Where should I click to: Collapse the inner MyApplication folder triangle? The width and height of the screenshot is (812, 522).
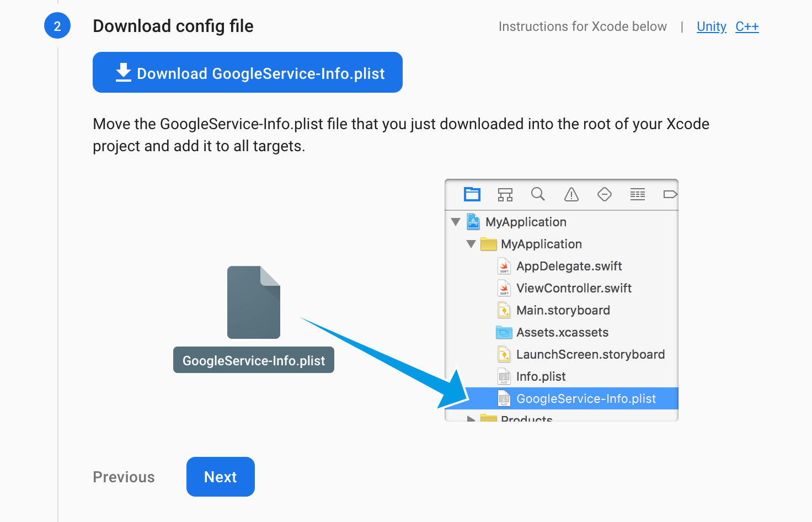pyautogui.click(x=471, y=244)
